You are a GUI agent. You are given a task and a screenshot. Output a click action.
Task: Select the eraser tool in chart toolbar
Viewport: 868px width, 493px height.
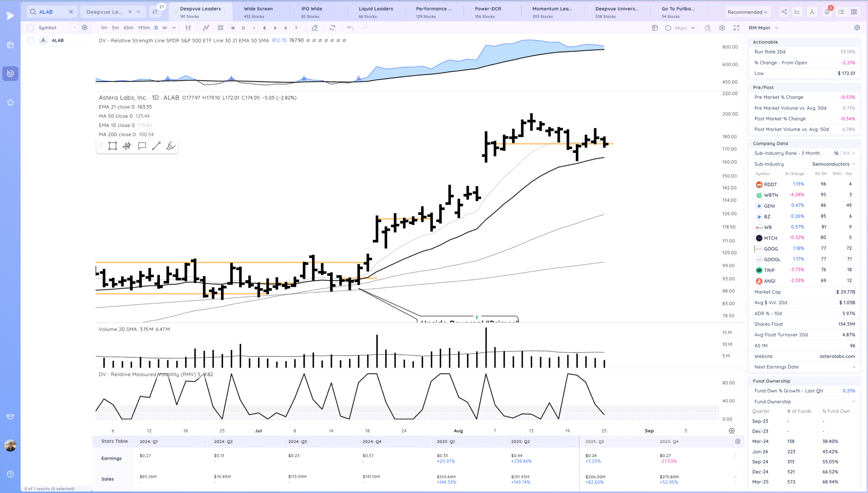315,28
